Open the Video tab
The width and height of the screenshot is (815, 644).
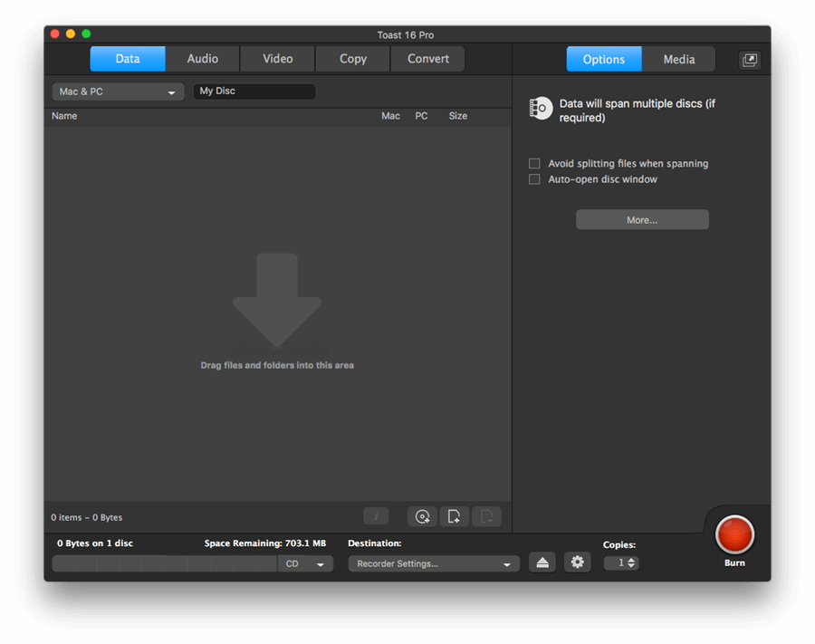pyautogui.click(x=278, y=59)
